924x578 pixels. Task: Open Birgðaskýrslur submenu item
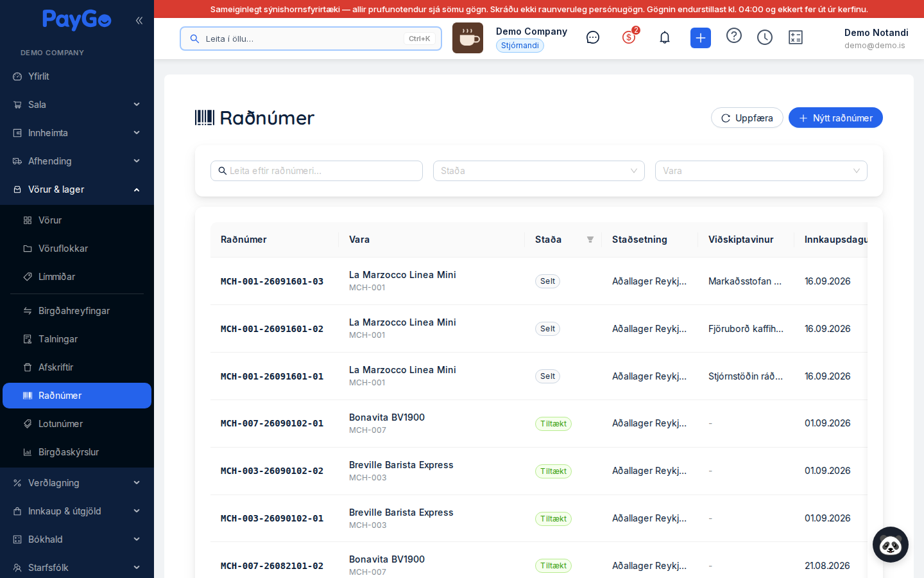tap(77, 452)
